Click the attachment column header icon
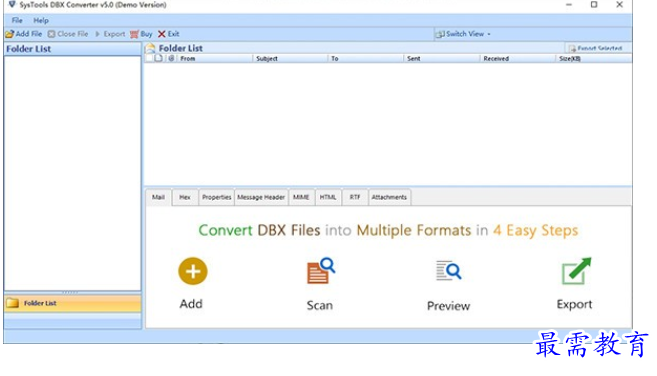This screenshot has width=657, height=376. pos(171,58)
